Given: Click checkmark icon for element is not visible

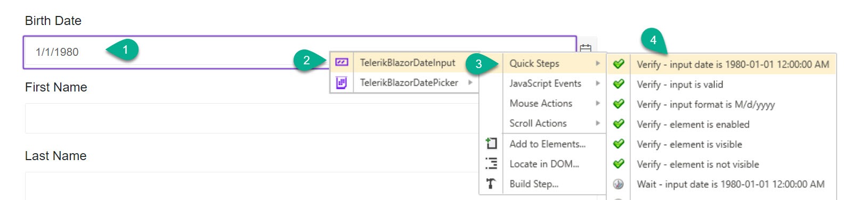Looking at the screenshot, I should pos(618,164).
